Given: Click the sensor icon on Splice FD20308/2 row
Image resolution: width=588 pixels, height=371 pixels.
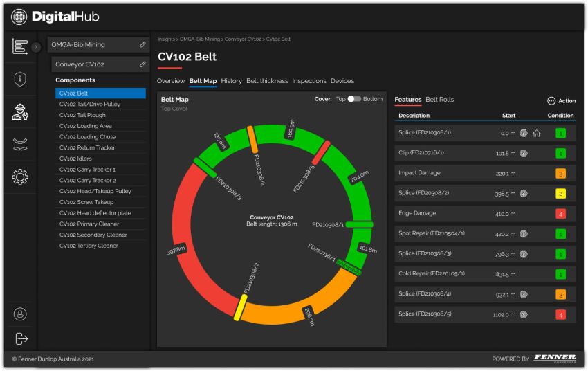Looking at the screenshot, I should [524, 194].
